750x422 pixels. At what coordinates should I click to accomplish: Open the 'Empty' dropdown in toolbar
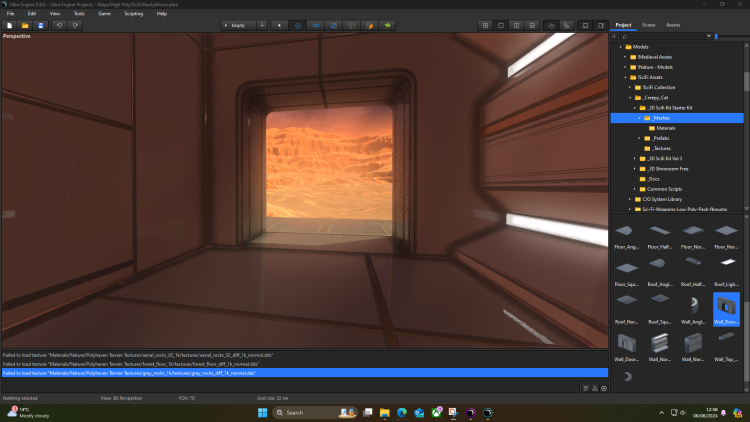(238, 24)
